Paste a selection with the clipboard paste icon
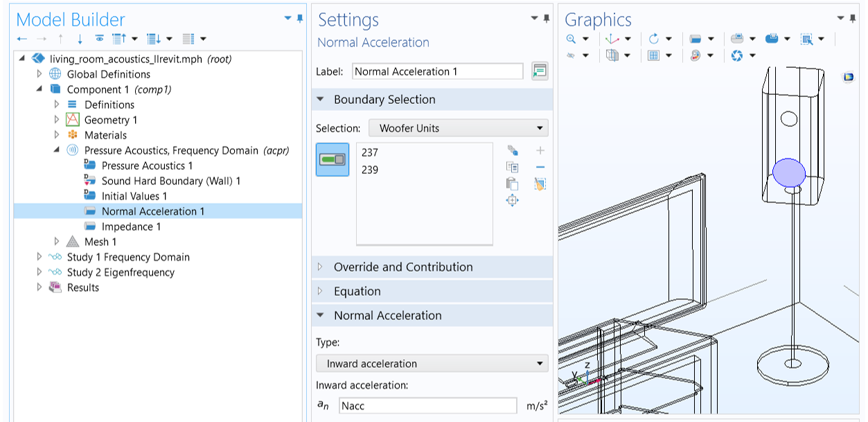This screenshot has width=868, height=422. [x=513, y=184]
